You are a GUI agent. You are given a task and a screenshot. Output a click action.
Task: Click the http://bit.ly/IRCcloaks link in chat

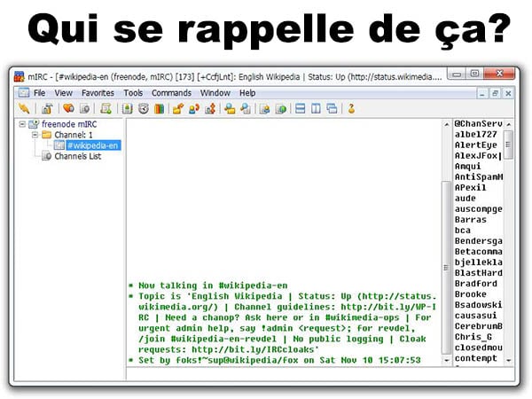(253, 349)
